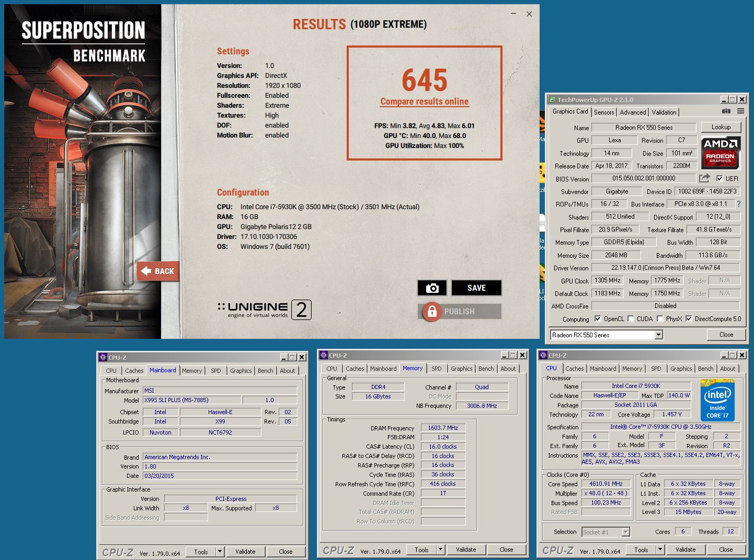Viewport: 754px width, 560px height.
Task: Open Bench tab in CPU-Z Memory window
Action: [x=486, y=369]
